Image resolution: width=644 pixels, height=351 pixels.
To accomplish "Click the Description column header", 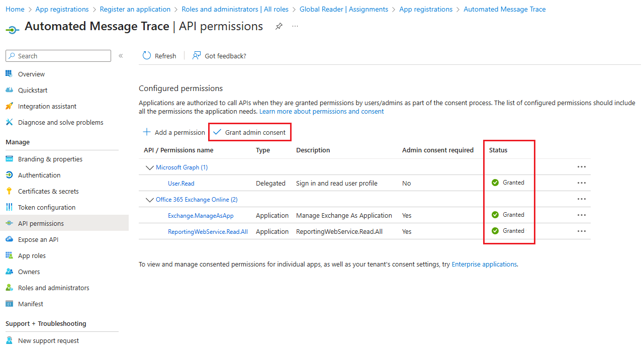I will pyautogui.click(x=313, y=150).
